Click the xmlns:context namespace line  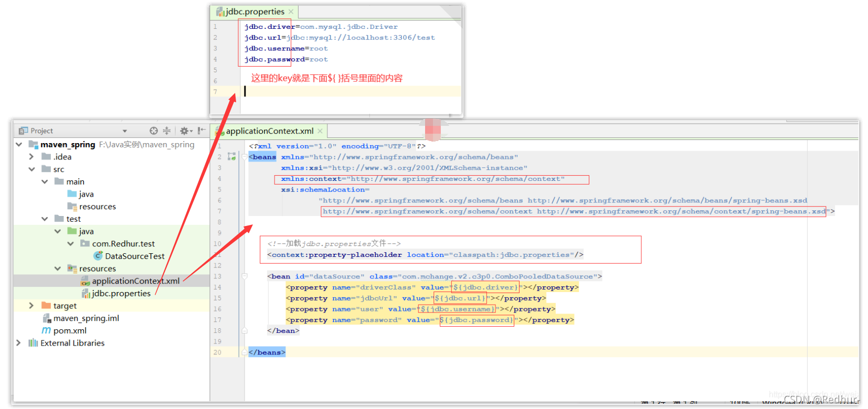click(x=423, y=179)
